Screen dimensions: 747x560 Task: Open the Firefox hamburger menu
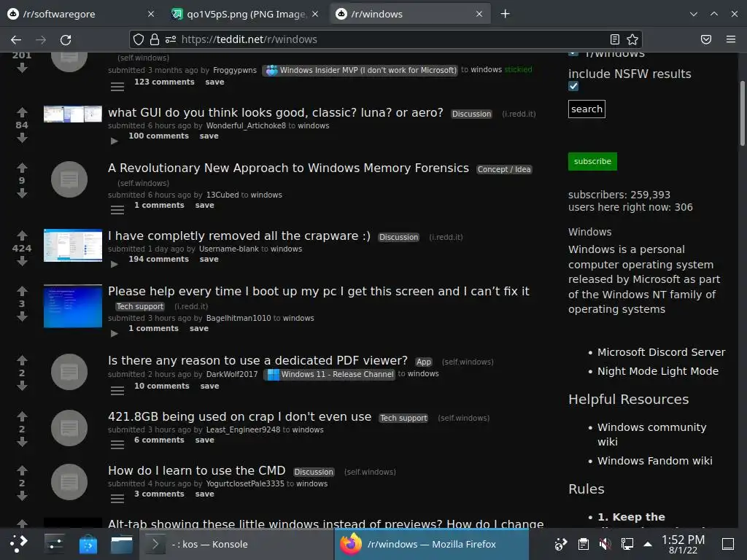731,39
